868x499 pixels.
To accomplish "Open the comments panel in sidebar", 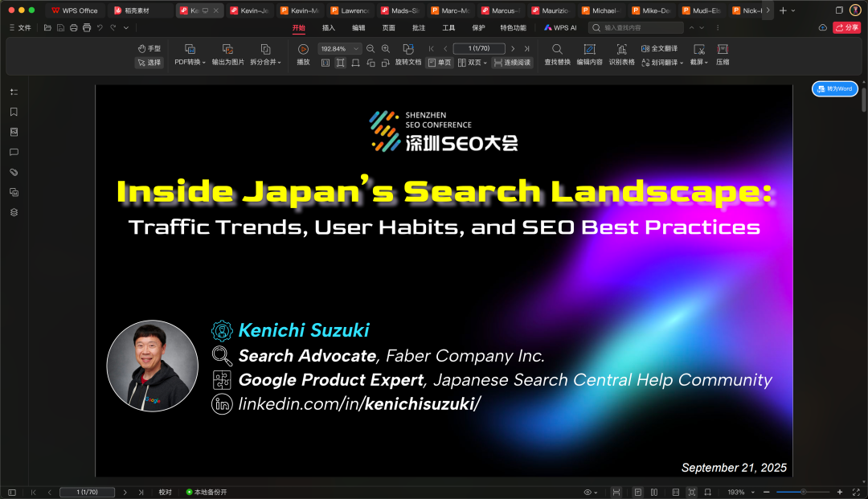I will tap(14, 152).
